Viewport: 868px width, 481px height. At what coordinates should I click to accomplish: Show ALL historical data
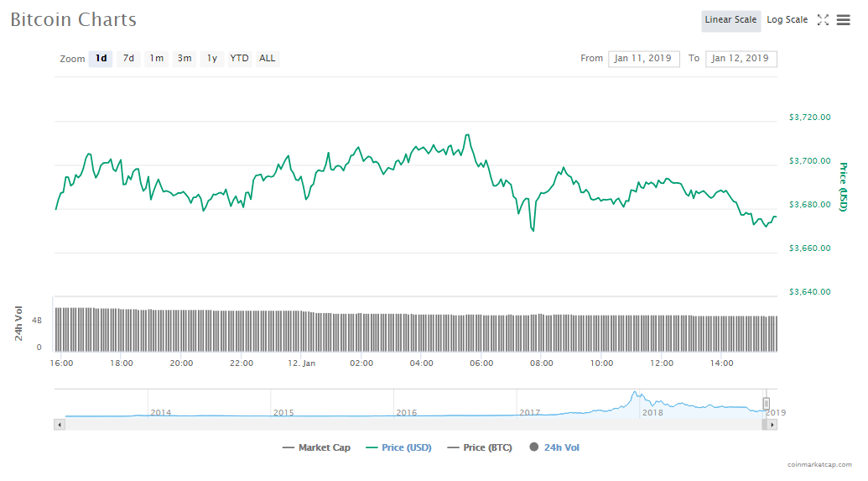[267, 59]
